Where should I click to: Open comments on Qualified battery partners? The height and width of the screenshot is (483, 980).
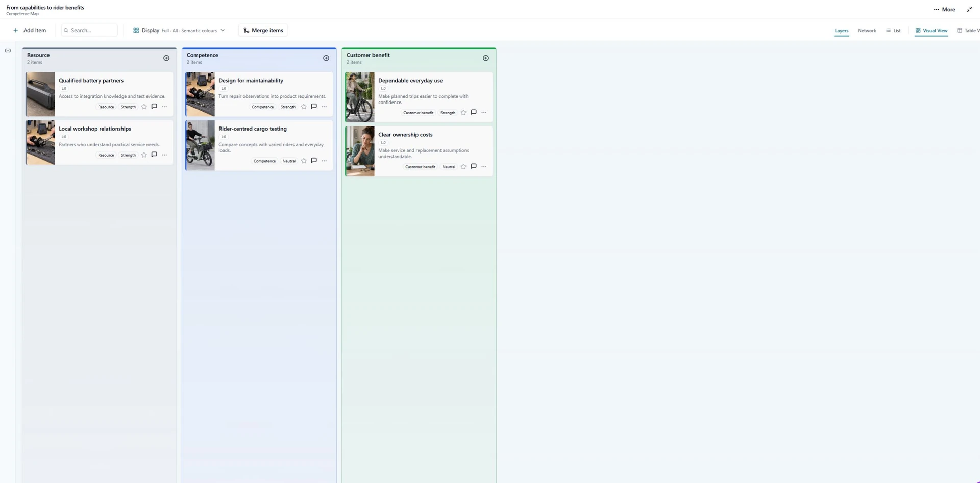(x=154, y=107)
